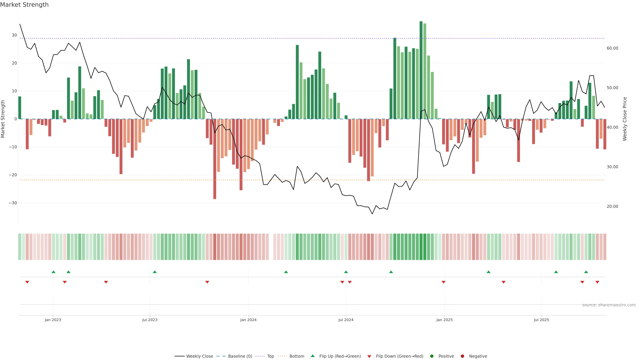Click the Jan 2024 x-axis label
The height and width of the screenshot is (362, 644).
[248, 320]
